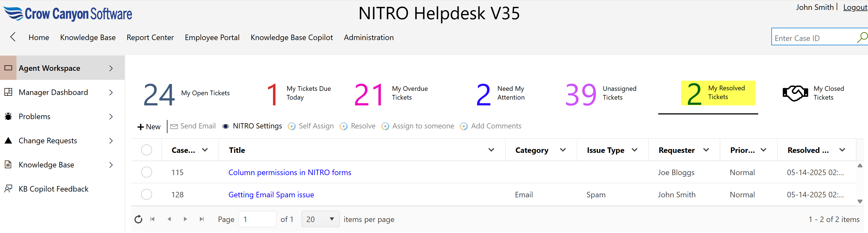Open the Category column filter dropdown

point(563,150)
